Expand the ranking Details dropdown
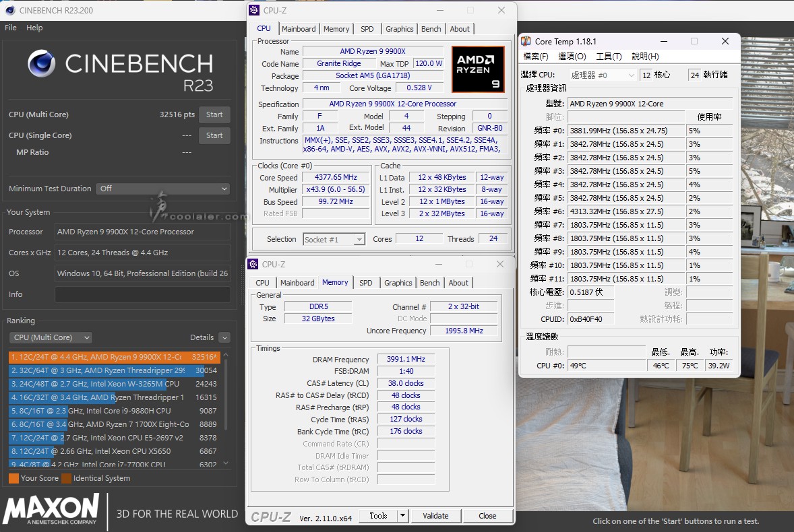794x532 pixels. 225,337
